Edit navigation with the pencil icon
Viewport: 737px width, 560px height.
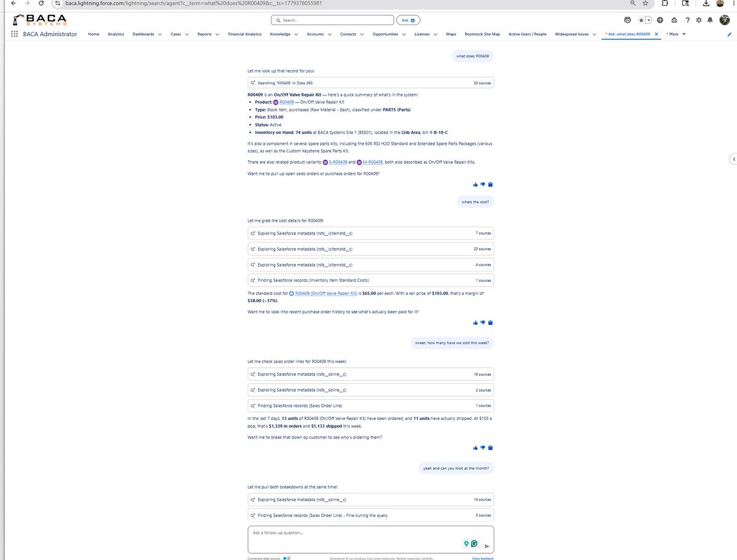(729, 34)
